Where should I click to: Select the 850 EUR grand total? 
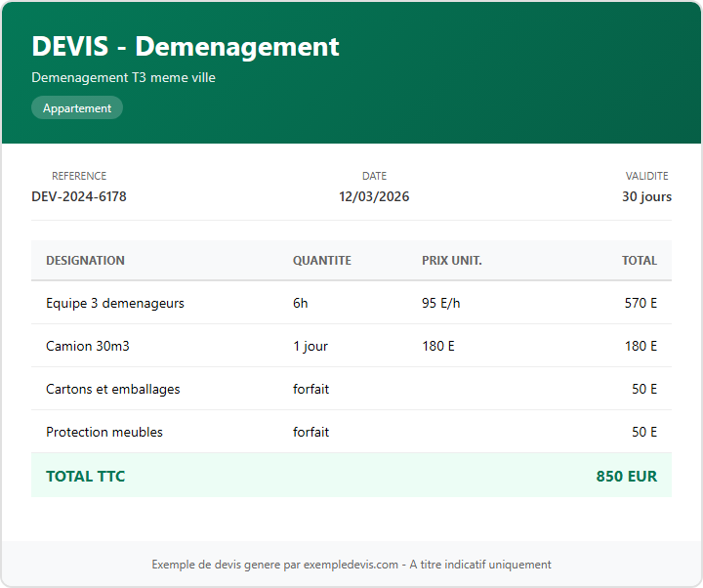point(626,477)
